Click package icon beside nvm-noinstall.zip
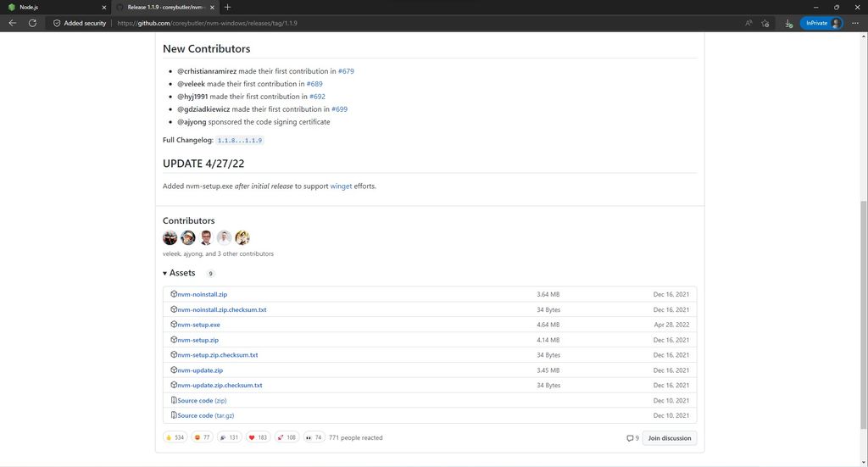The image size is (868, 467). pos(174,294)
